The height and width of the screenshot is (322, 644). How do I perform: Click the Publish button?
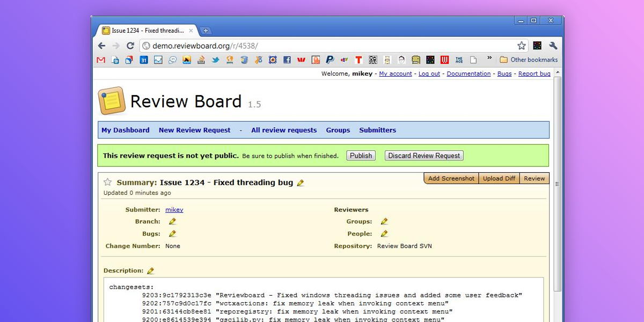(x=361, y=156)
